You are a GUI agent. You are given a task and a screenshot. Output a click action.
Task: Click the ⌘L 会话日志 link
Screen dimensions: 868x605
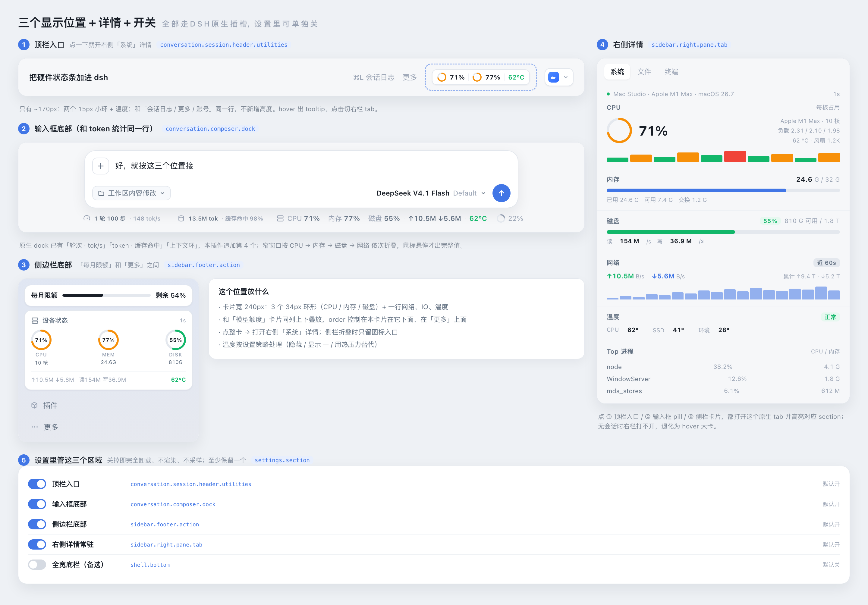373,77
